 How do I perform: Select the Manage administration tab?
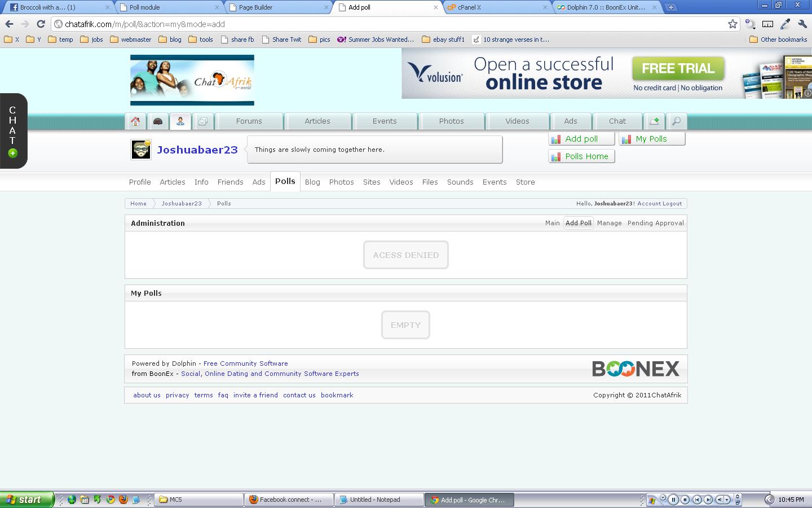pyautogui.click(x=610, y=223)
